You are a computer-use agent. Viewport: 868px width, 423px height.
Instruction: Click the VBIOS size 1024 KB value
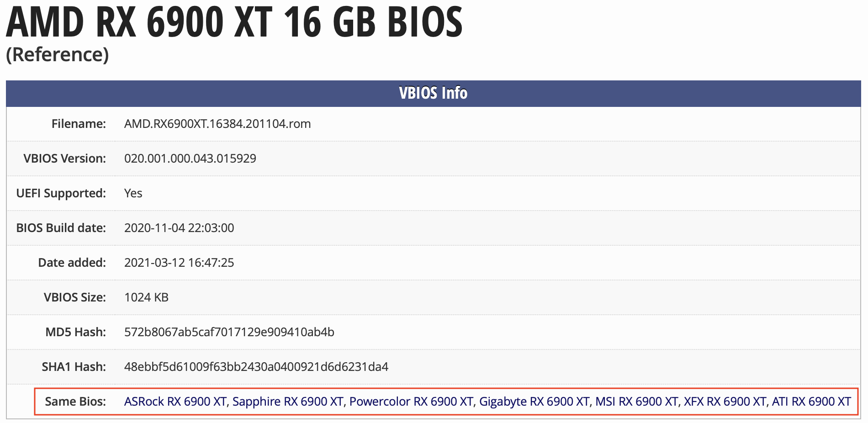pyautogui.click(x=146, y=297)
